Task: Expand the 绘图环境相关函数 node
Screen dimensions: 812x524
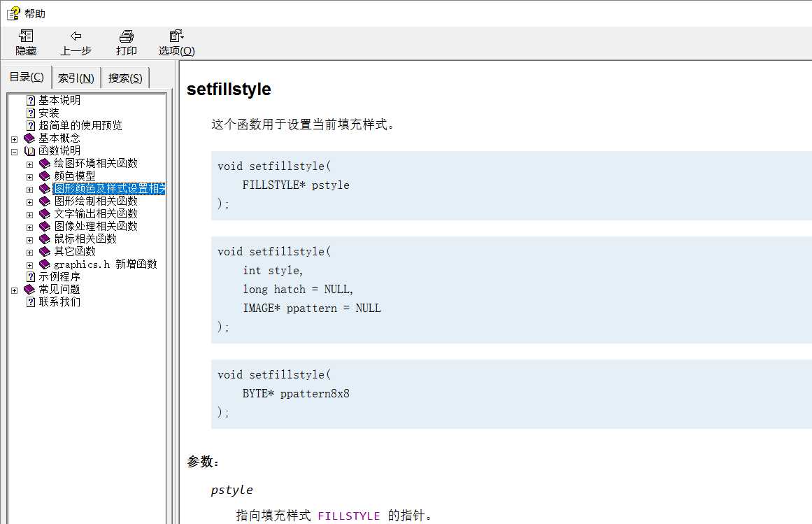Action: point(29,164)
